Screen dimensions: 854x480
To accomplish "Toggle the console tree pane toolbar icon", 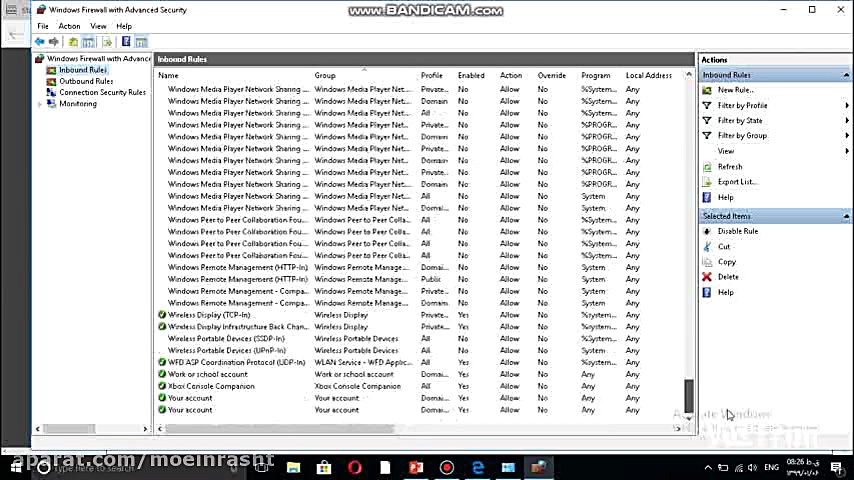I will [x=88, y=42].
